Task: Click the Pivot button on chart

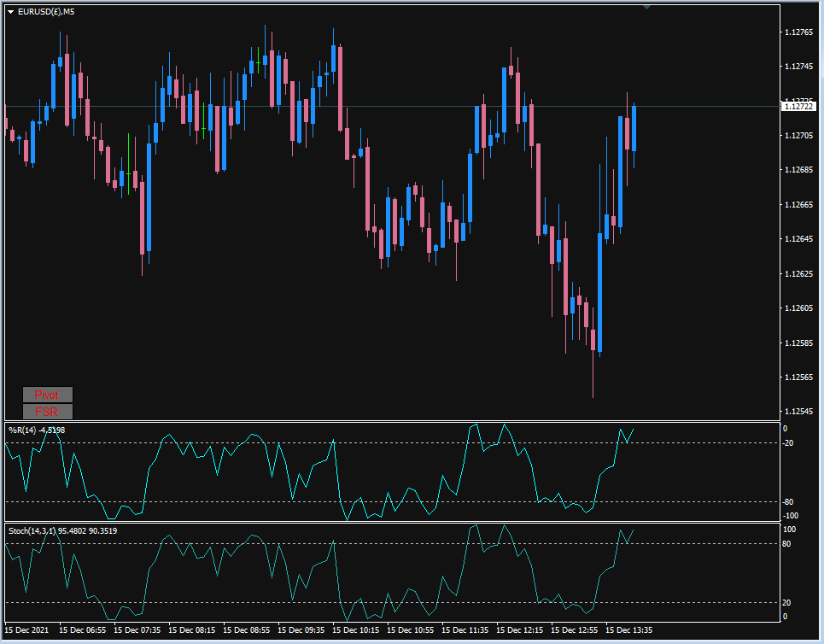Action: (x=47, y=395)
